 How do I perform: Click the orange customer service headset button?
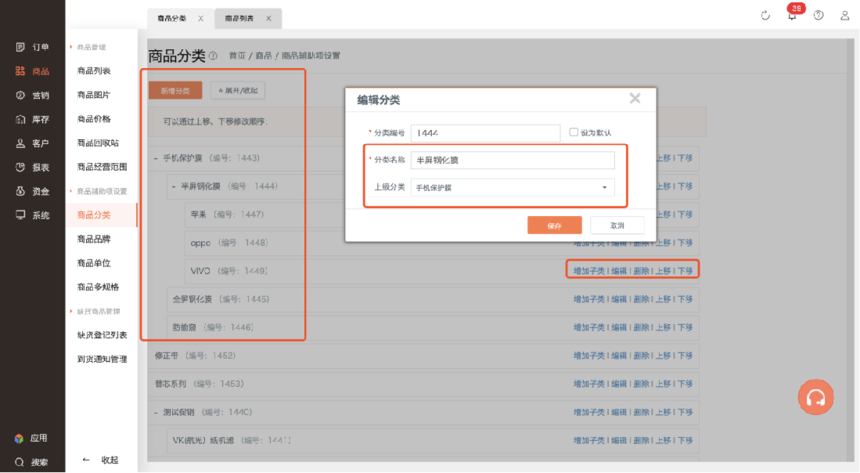816,398
